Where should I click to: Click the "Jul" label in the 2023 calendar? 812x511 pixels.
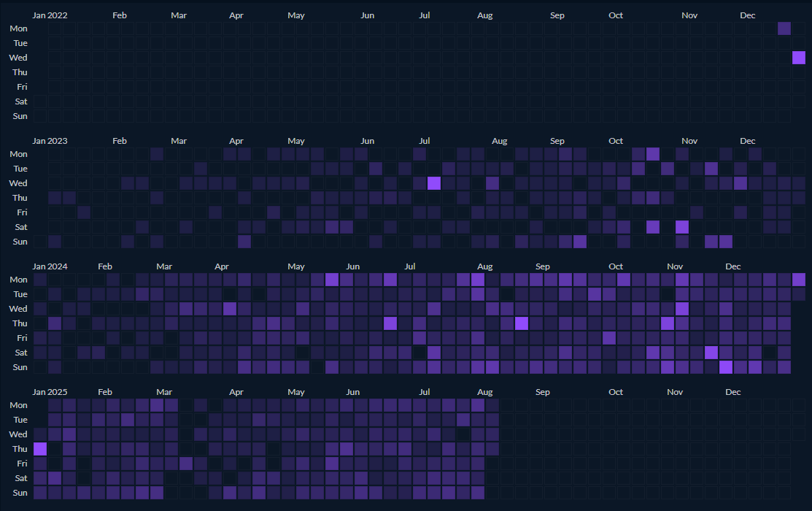424,140
